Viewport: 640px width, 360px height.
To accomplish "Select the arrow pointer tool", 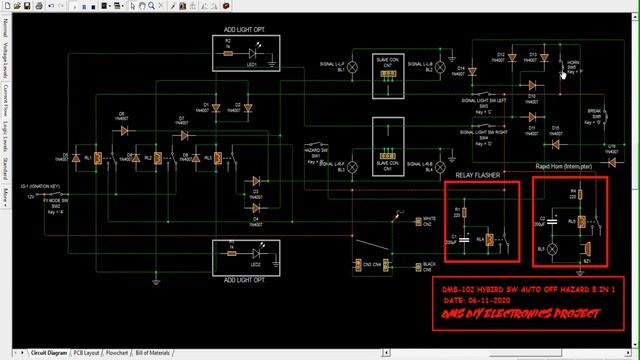I will click(x=133, y=6).
